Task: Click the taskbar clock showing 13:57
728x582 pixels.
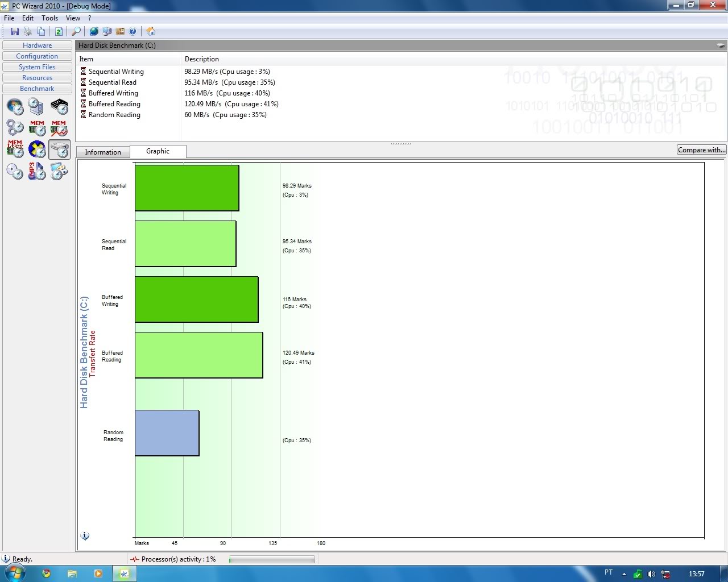Action: pyautogui.click(x=696, y=574)
